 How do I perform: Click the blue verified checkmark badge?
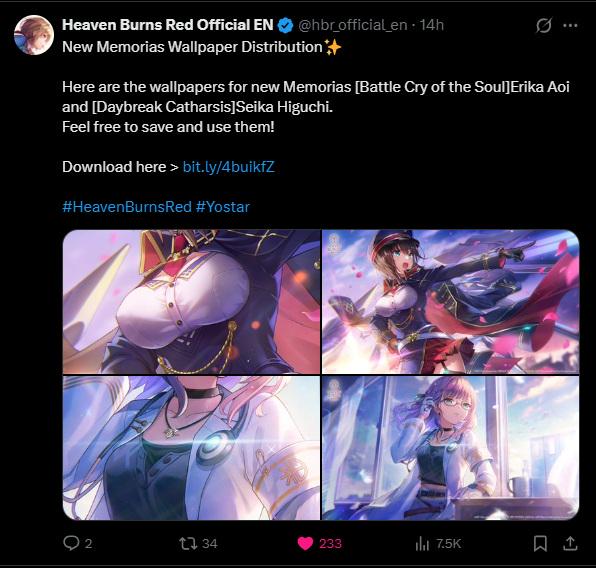tap(285, 25)
